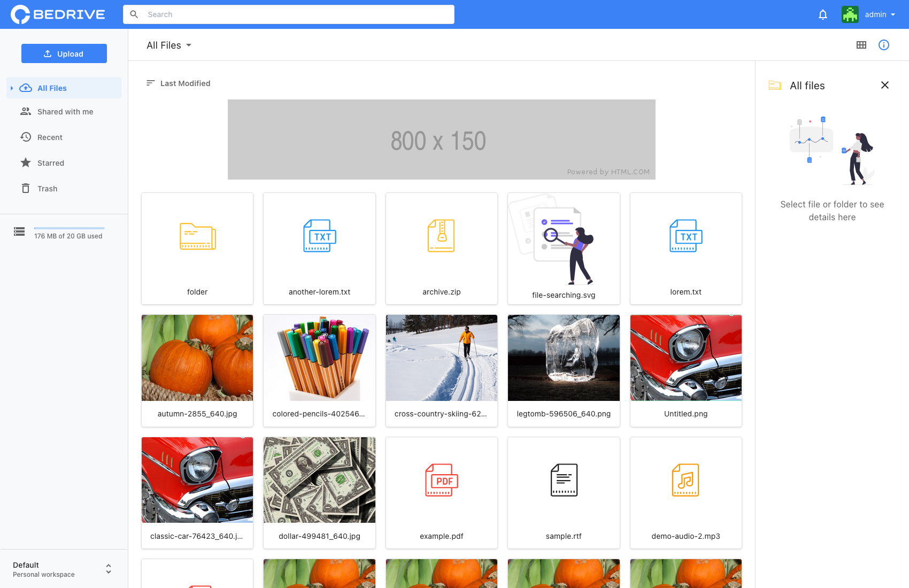The image size is (909, 588).
Task: Click the Upload button
Action: click(x=64, y=53)
